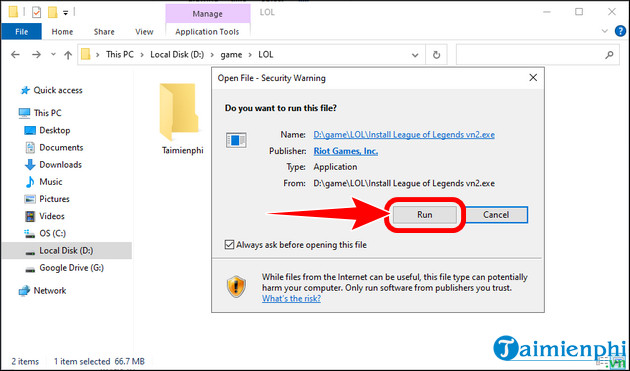The height and width of the screenshot is (371, 630).
Task: Open Desktop in navigation pane
Action: point(55,130)
